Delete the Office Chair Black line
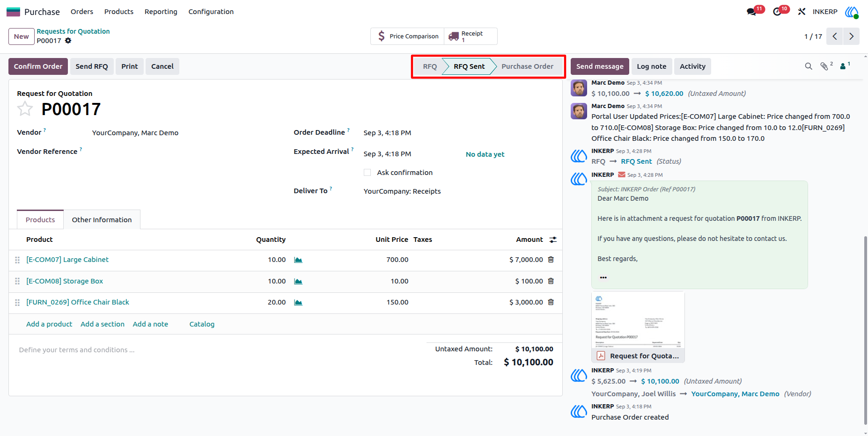The height and width of the screenshot is (436, 868). 551,302
